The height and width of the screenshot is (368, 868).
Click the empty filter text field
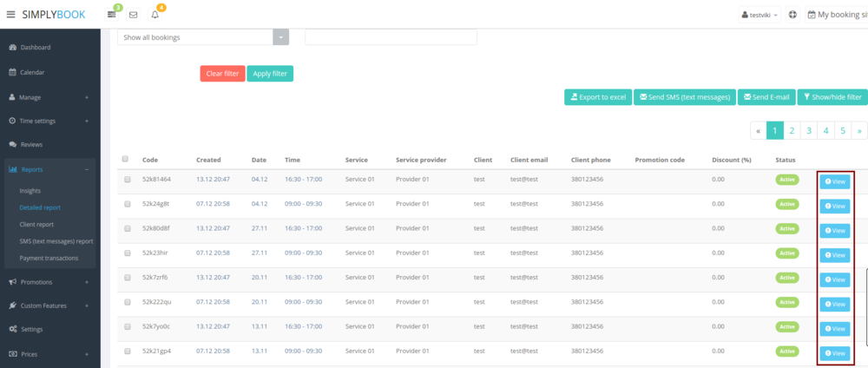click(x=391, y=37)
